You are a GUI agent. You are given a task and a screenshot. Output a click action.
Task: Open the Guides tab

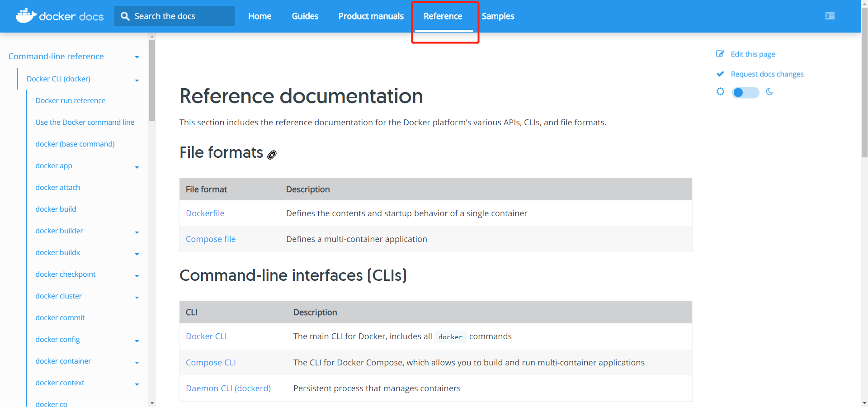pyautogui.click(x=305, y=16)
